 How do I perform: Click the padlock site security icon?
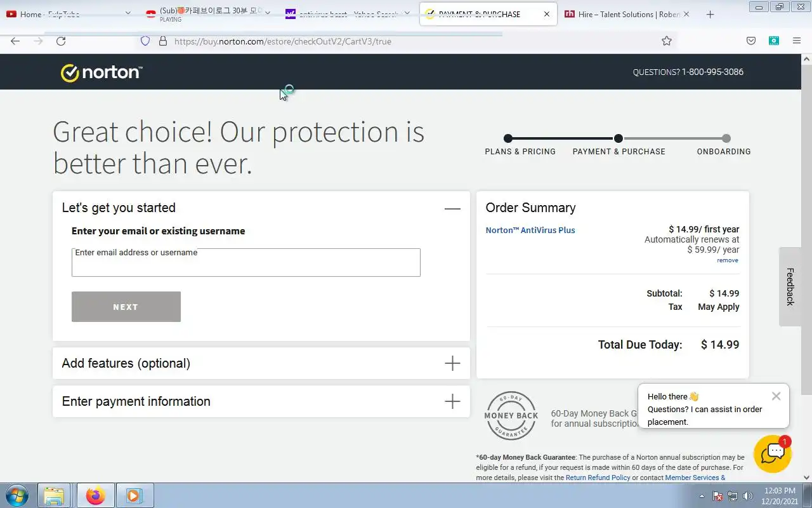point(162,41)
